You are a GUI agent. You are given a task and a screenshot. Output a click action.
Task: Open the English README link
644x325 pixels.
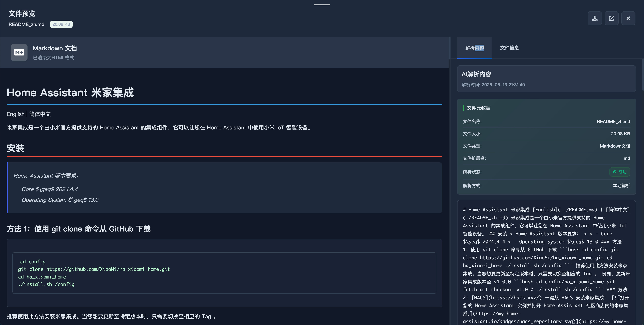[15, 114]
